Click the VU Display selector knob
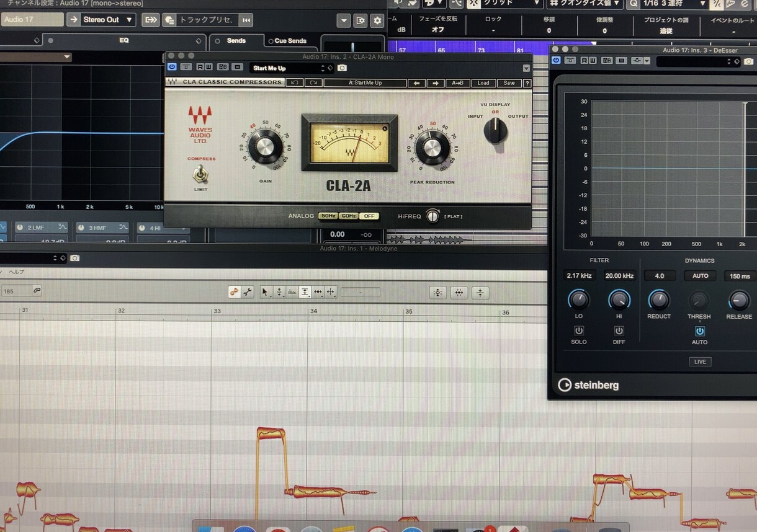Image resolution: width=757 pixels, height=532 pixels. coord(495,131)
